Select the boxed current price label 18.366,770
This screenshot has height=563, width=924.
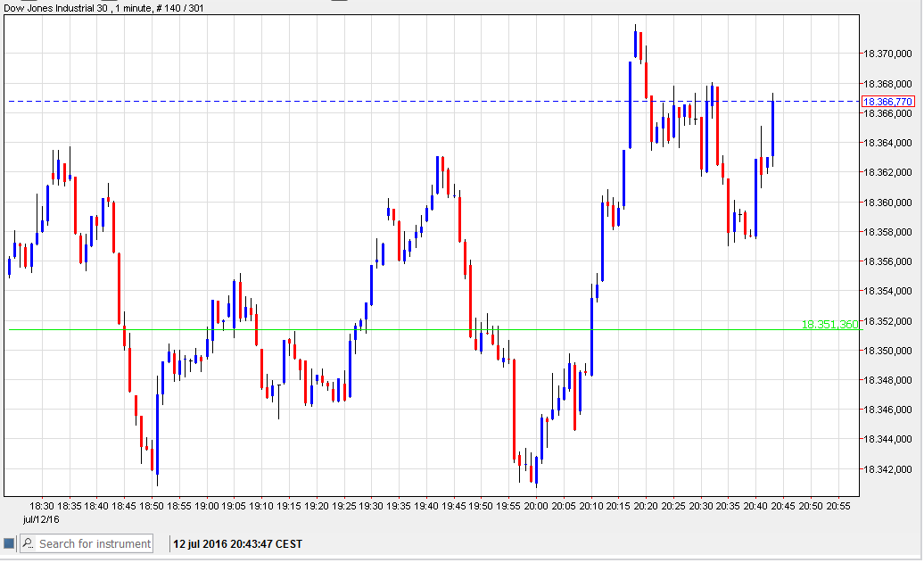(x=887, y=102)
